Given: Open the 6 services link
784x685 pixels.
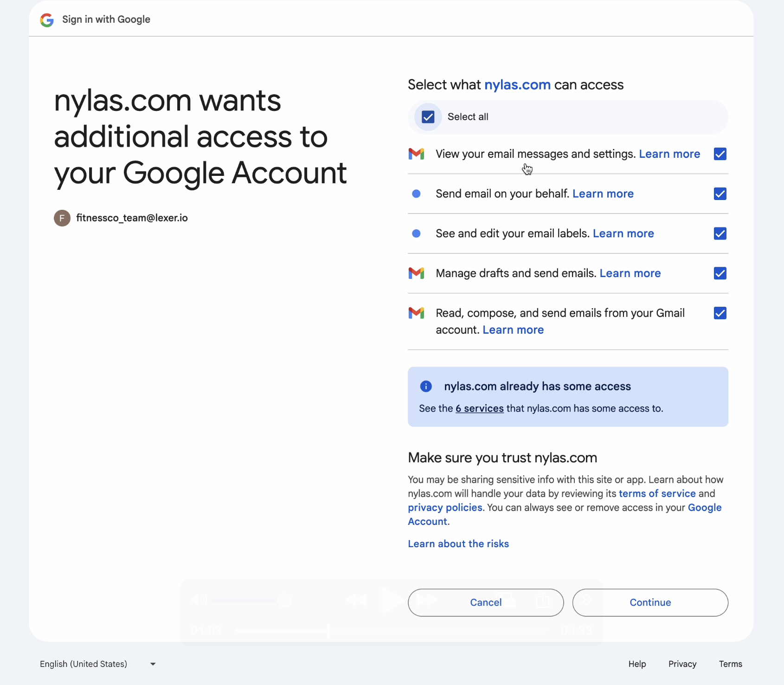Looking at the screenshot, I should click(x=479, y=408).
